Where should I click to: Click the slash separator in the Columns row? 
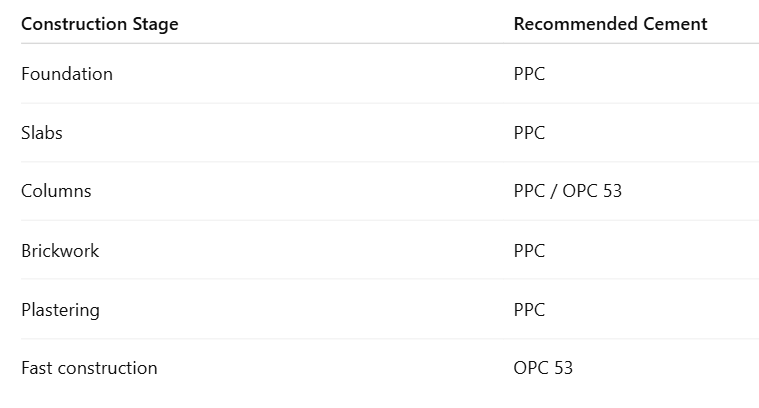coord(554,191)
